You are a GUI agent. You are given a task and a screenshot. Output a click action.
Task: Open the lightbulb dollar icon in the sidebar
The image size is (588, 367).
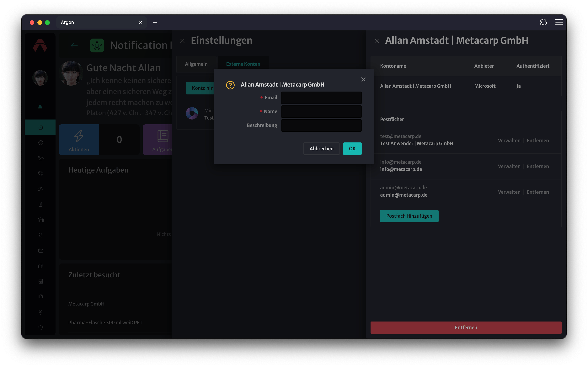[40, 312]
